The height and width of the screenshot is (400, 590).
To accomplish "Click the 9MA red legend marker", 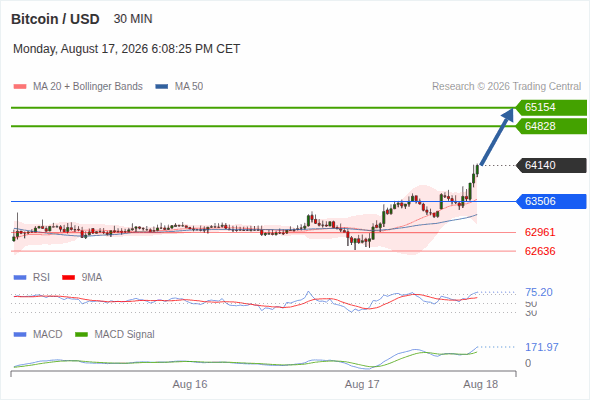I will tap(68, 278).
